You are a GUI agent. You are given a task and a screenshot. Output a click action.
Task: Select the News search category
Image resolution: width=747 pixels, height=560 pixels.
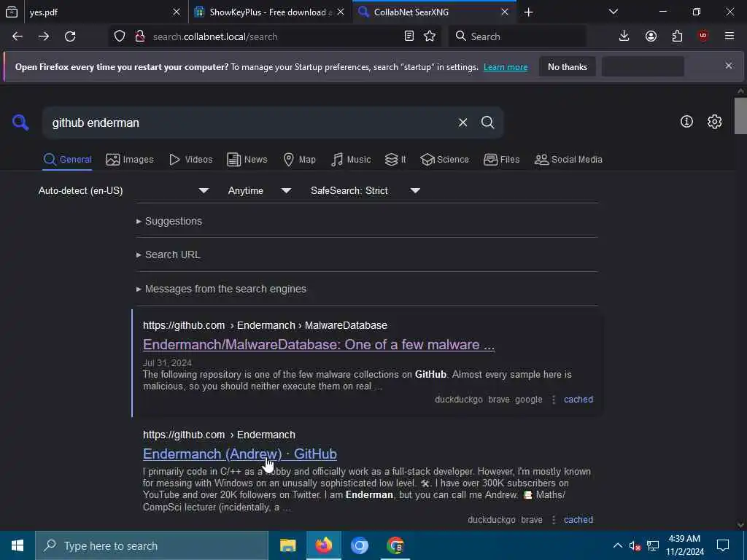247,160
